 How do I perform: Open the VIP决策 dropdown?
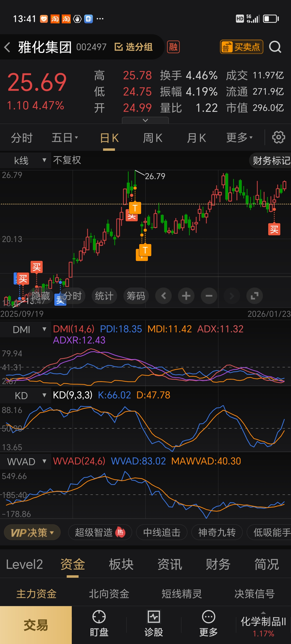tap(32, 533)
